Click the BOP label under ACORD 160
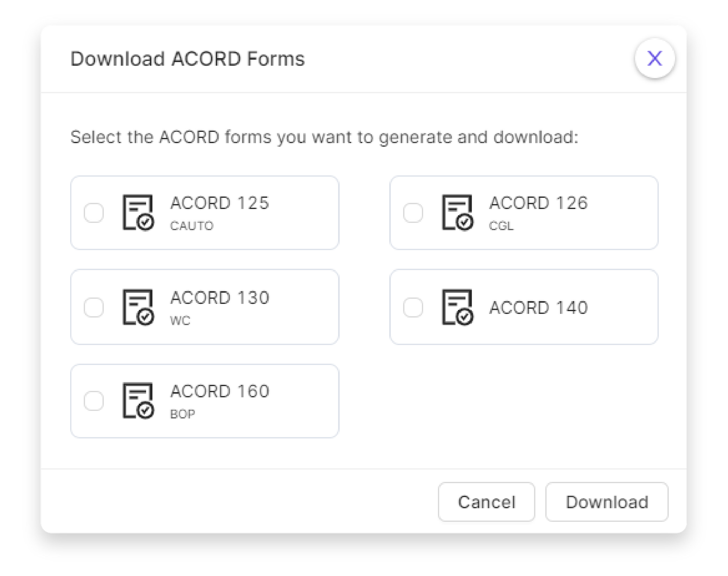Image resolution: width=728 pixels, height=576 pixels. [x=182, y=414]
